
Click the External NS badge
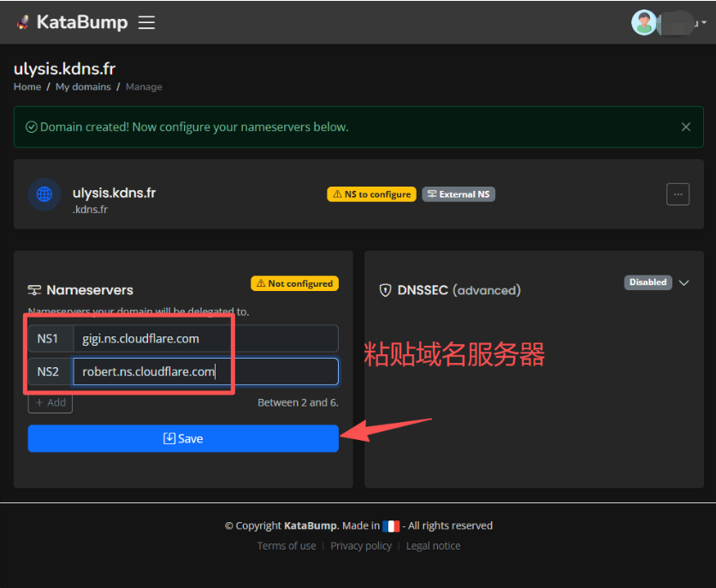point(458,194)
